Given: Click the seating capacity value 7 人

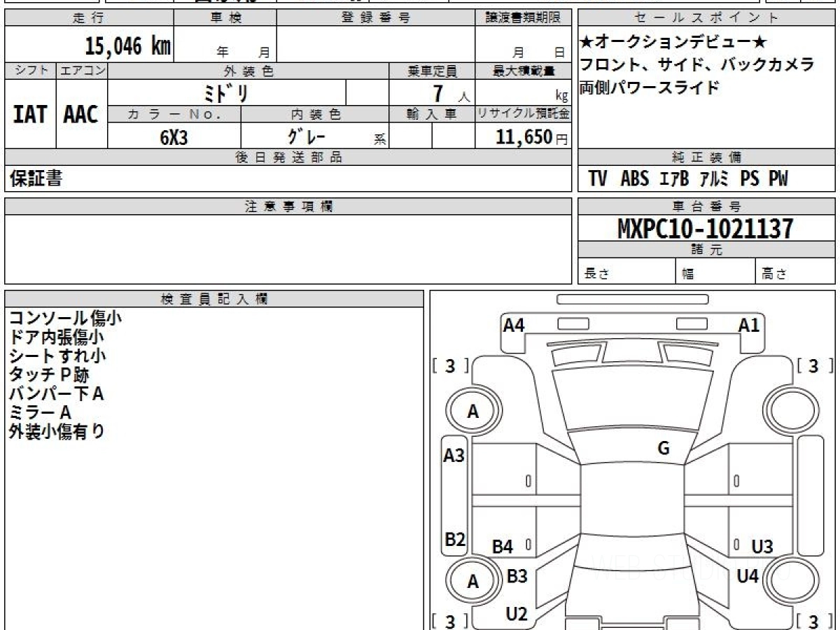Looking at the screenshot, I should (451, 93).
